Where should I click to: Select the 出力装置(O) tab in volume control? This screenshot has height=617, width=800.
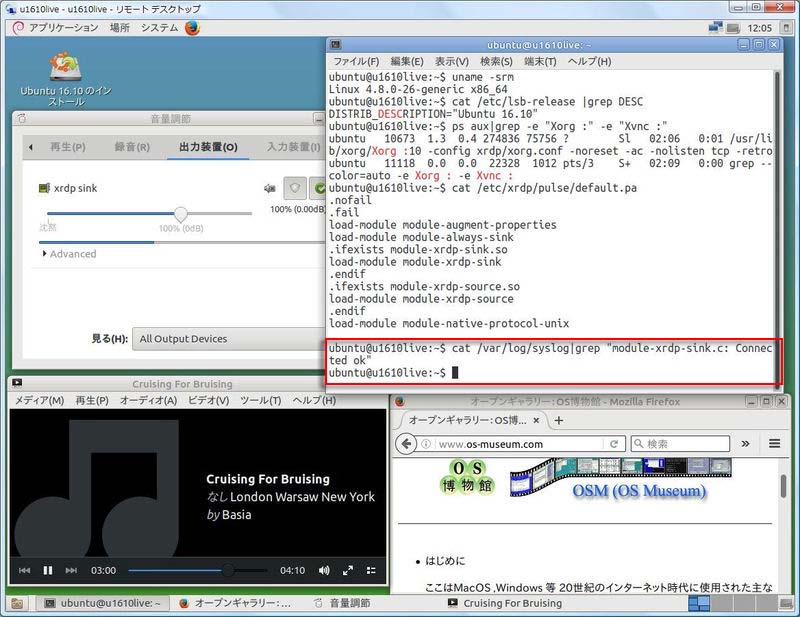coord(208,147)
